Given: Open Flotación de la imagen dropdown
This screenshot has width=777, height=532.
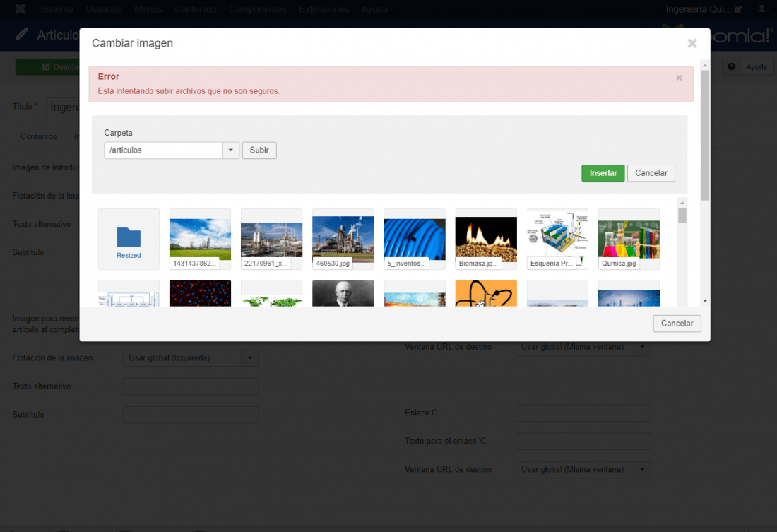Looking at the screenshot, I should [x=190, y=358].
